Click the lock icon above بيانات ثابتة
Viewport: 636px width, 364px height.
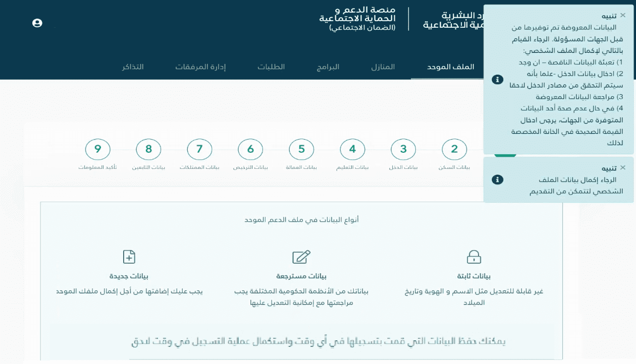(x=473, y=257)
